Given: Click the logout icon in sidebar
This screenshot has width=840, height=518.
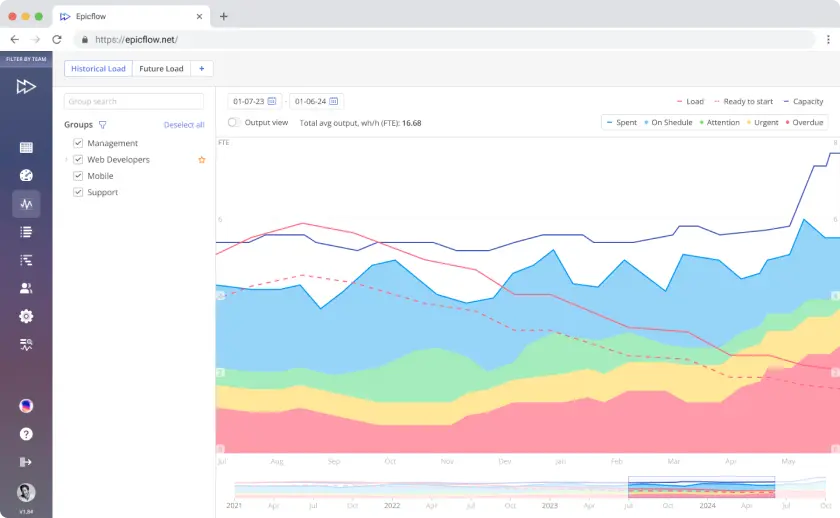Looking at the screenshot, I should coord(26,462).
